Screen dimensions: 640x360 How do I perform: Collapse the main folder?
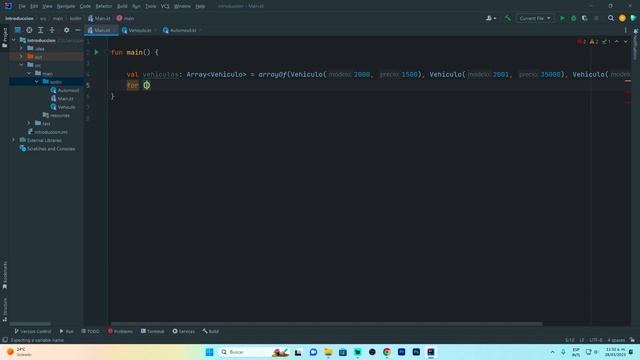pyautogui.click(x=29, y=73)
